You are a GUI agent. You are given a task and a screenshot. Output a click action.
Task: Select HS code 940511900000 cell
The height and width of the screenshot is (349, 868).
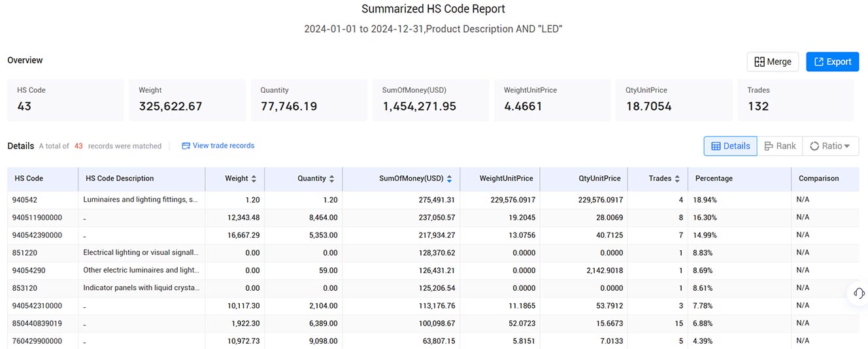point(37,217)
